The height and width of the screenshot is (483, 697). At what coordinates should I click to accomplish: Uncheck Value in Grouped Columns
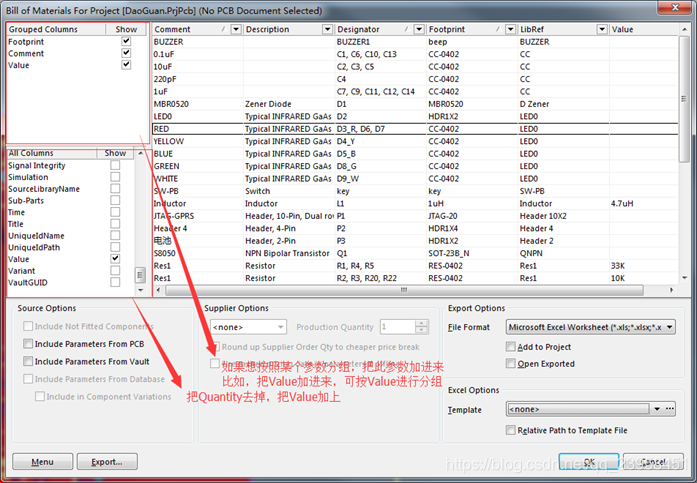click(x=126, y=65)
